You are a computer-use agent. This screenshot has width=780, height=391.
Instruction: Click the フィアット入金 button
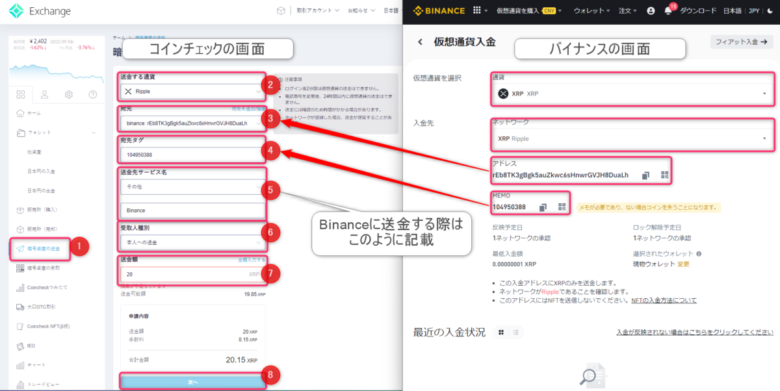(741, 42)
